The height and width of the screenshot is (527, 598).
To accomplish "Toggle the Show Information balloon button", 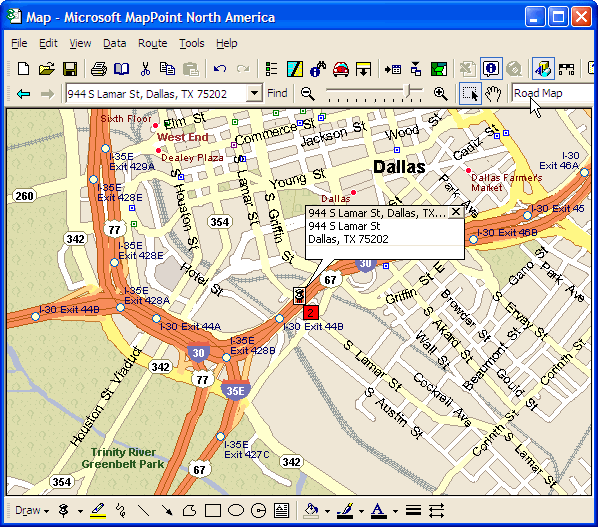I will pyautogui.click(x=491, y=69).
